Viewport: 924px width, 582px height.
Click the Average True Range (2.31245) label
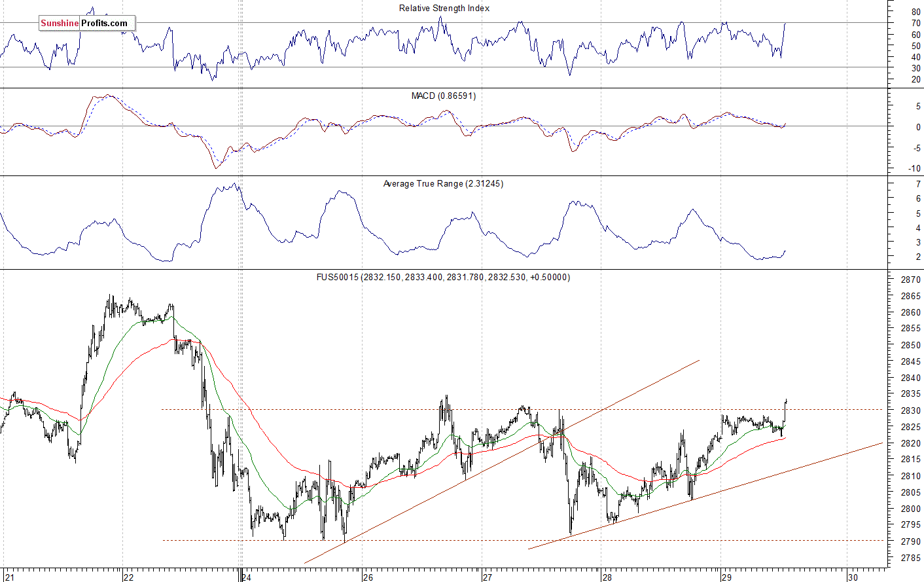pyautogui.click(x=443, y=183)
